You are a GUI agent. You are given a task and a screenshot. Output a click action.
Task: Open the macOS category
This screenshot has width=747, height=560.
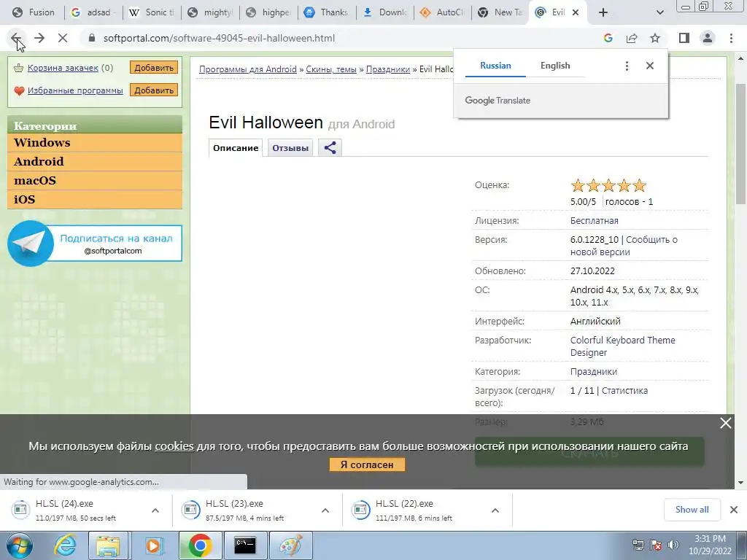click(95, 181)
